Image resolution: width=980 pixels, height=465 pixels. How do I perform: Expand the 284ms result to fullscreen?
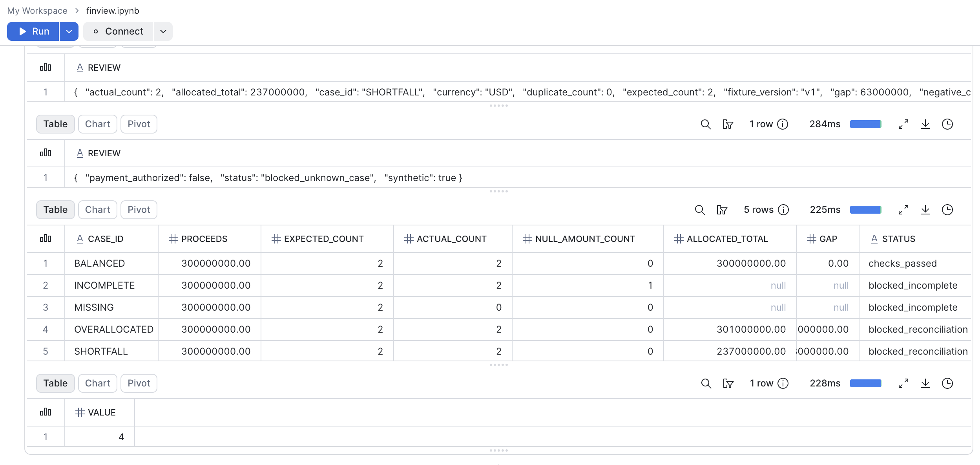pos(903,124)
